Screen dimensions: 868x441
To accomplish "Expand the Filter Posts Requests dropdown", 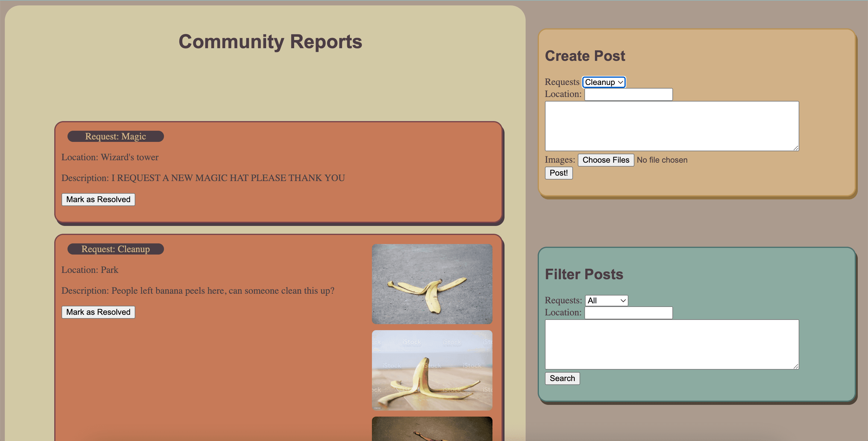I will click(606, 301).
